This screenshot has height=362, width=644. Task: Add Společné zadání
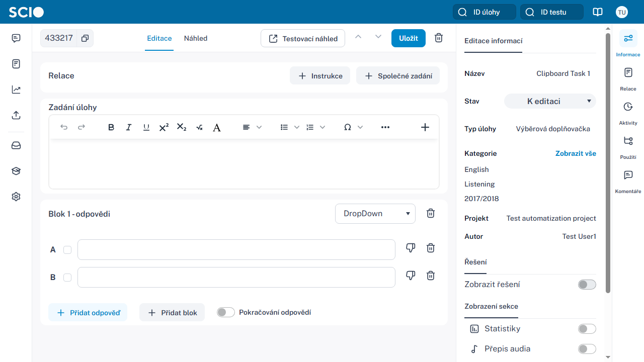tap(398, 75)
